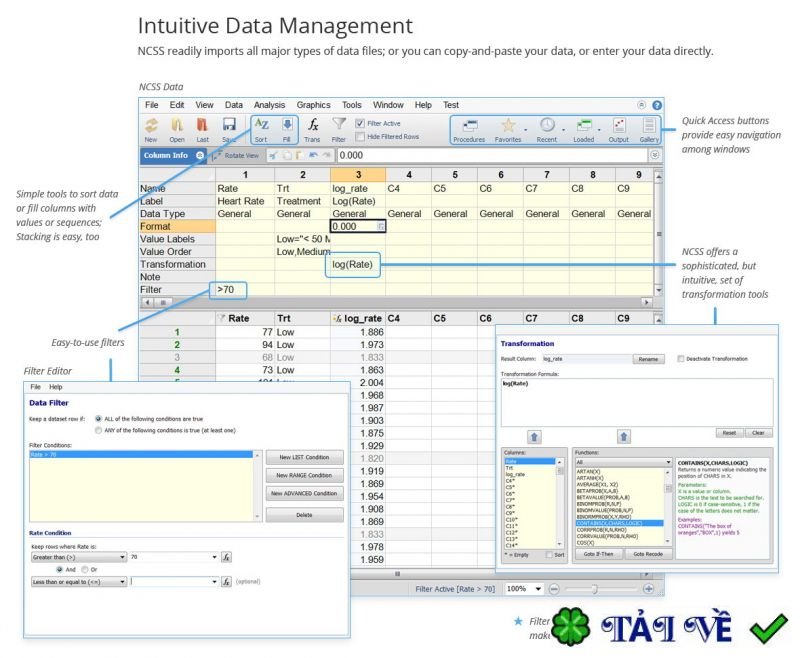Viewport: 800px width, 658px height.
Task: Click the Reset button in Transformation
Action: 729,433
